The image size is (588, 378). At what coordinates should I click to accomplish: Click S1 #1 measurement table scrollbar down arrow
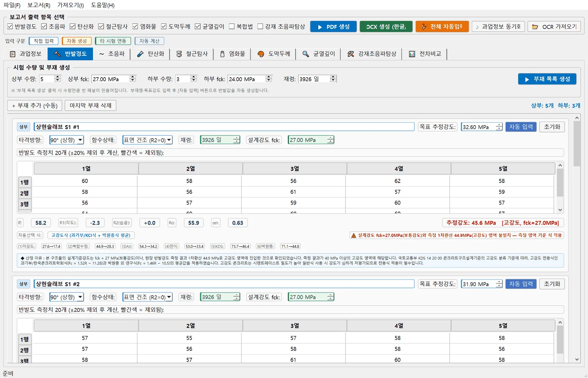tap(560, 210)
